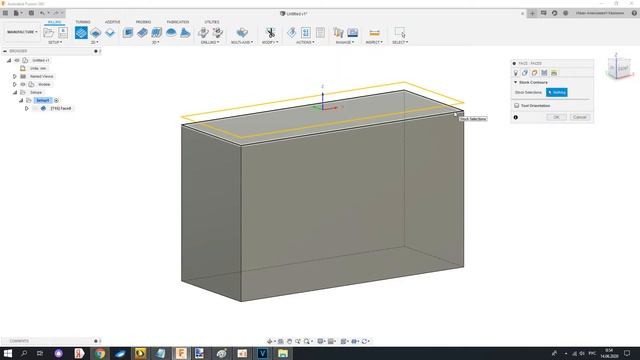Click the Select tool icon
Image resolution: width=640 pixels, height=360 pixels.
coord(400,33)
